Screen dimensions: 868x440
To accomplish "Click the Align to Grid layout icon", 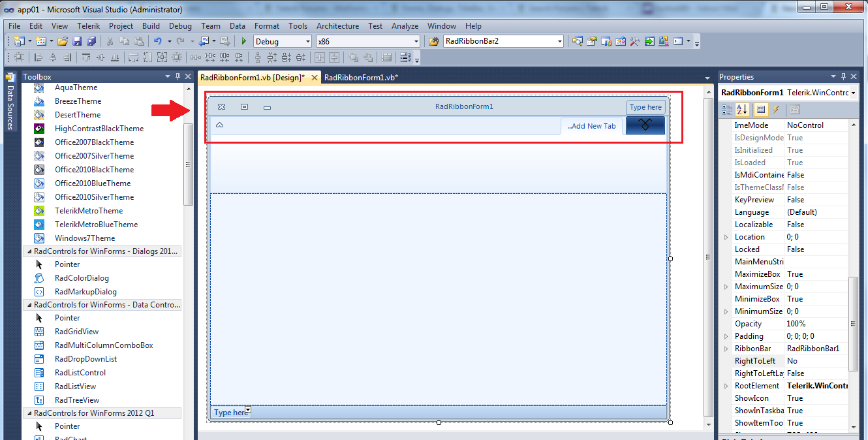I will click(19, 57).
